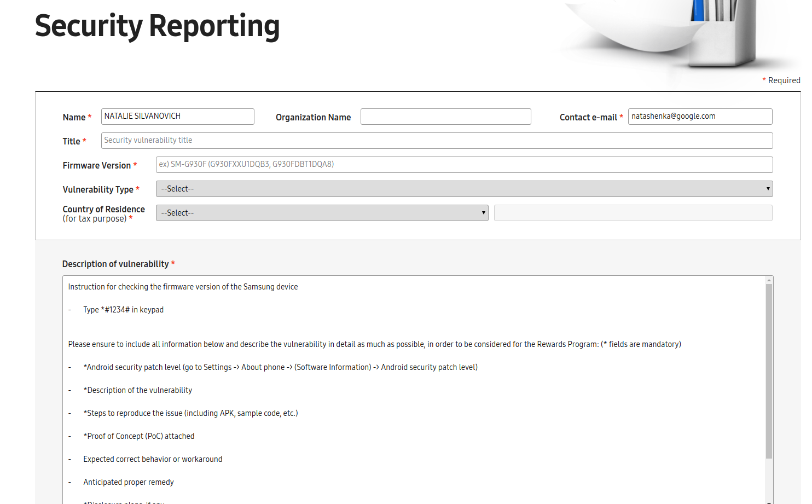The image size is (812, 504).
Task: Click the Country of Residence label
Action: pyautogui.click(x=103, y=210)
